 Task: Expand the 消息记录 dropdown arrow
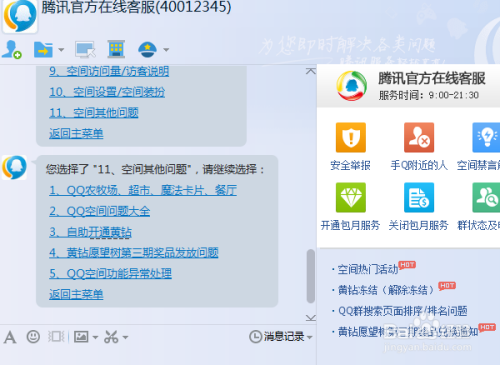[x=310, y=338]
